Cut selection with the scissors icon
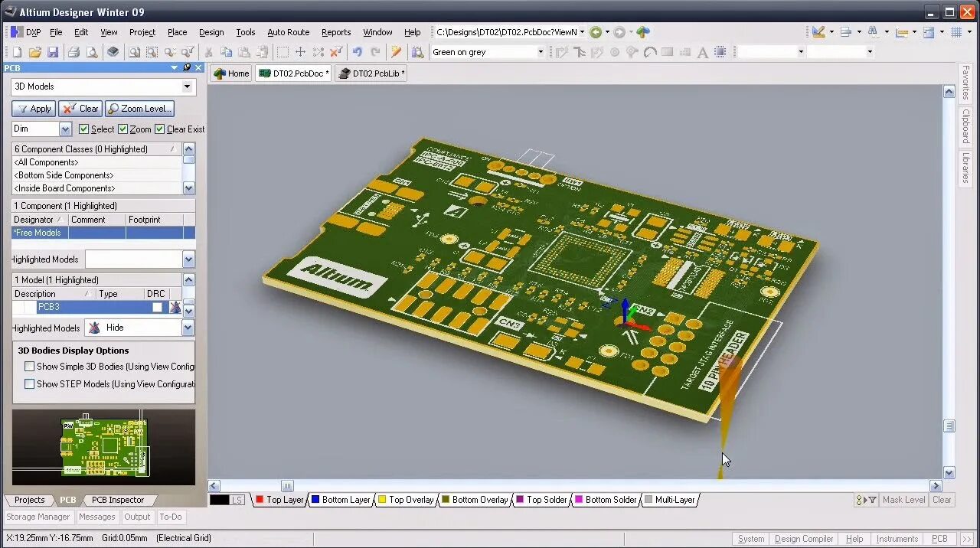 pyautogui.click(x=208, y=52)
